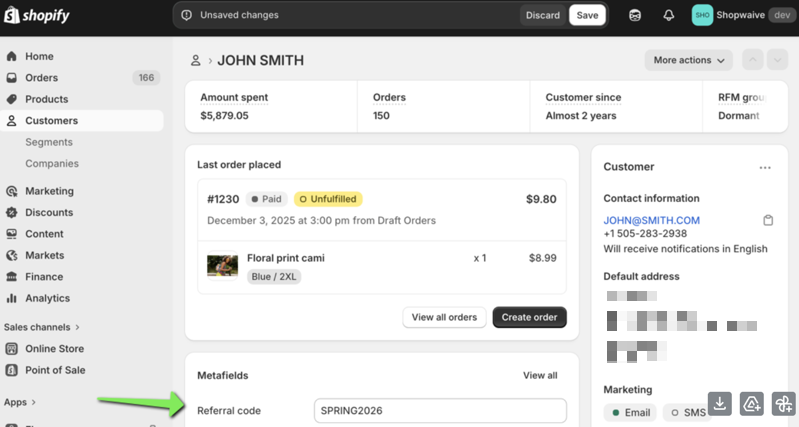The image size is (799, 427).
Task: Click the Referral code input field
Action: [439, 410]
